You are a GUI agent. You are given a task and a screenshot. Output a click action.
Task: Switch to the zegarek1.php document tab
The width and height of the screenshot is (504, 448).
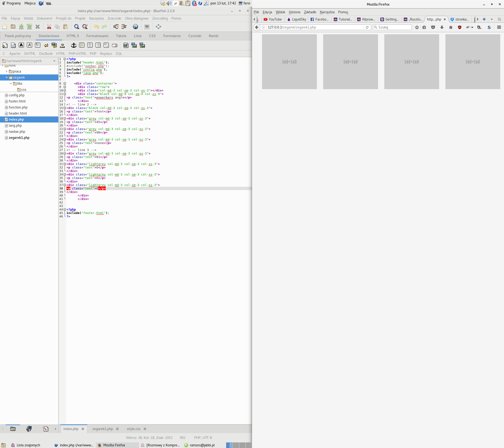[103, 429]
